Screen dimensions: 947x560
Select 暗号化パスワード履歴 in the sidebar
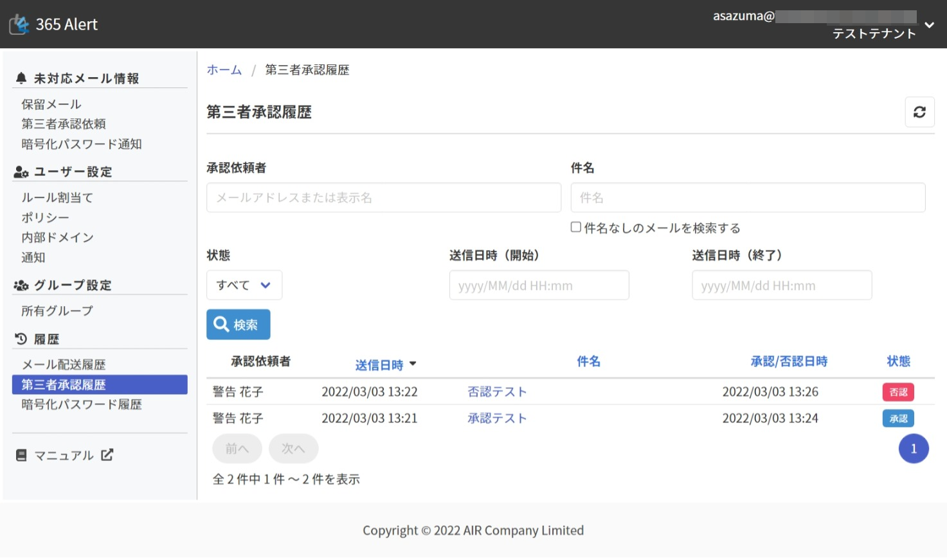tap(82, 404)
